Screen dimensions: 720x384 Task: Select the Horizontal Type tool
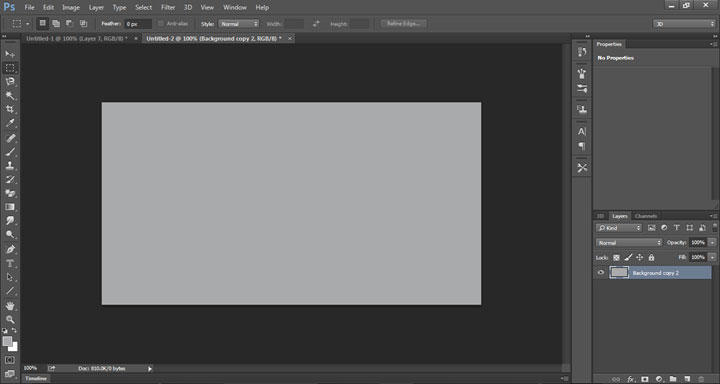pyautogui.click(x=10, y=263)
